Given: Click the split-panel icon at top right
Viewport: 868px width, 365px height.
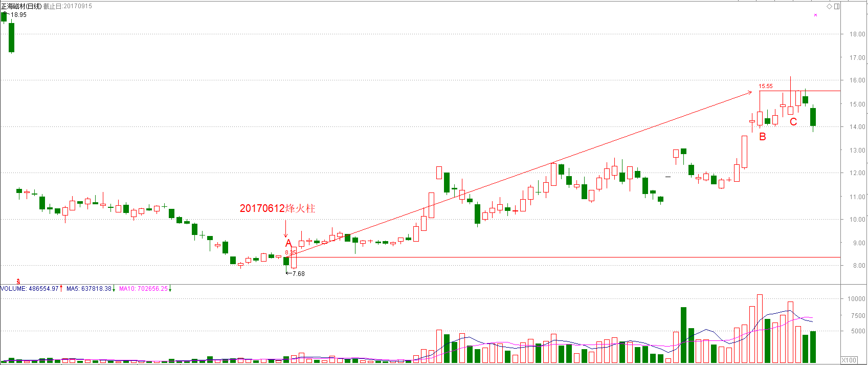Looking at the screenshot, I should (x=837, y=6).
